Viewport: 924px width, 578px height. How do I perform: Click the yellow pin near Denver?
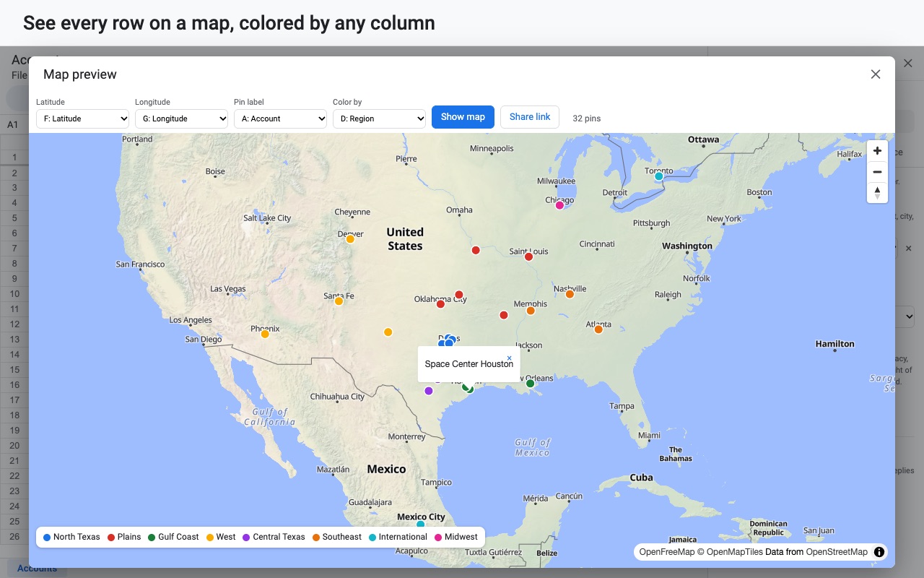pos(350,239)
